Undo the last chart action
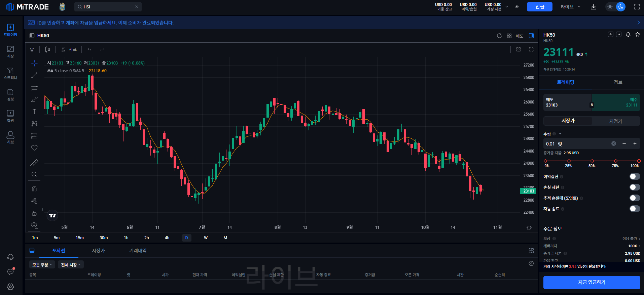 pos(90,49)
